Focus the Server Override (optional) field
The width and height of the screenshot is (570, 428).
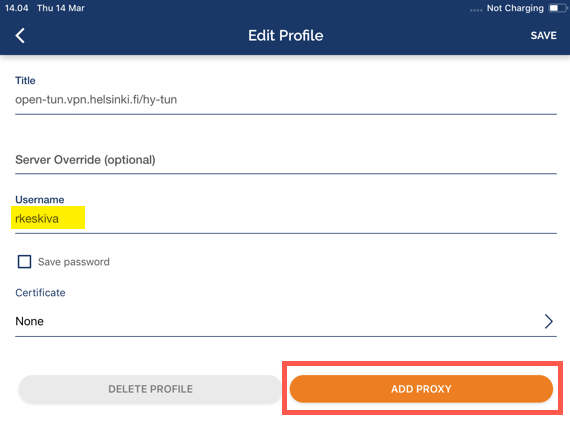(286, 160)
